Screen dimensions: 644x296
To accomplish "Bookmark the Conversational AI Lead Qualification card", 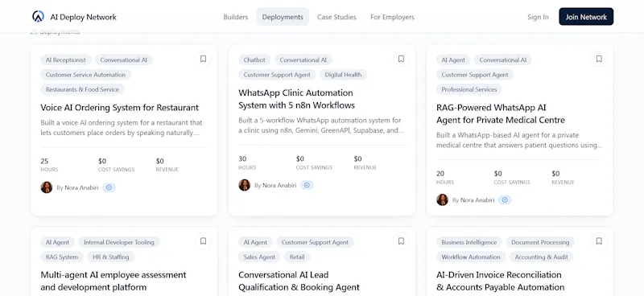I will coord(401,241).
